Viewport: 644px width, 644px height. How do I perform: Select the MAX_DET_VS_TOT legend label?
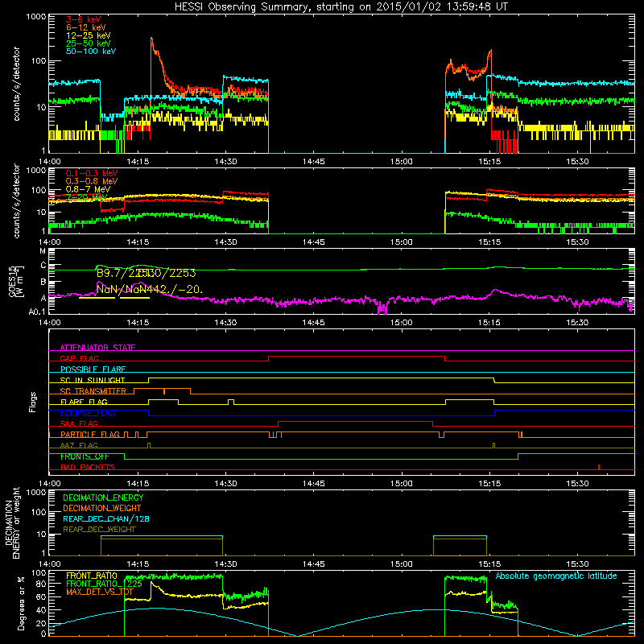(100, 592)
